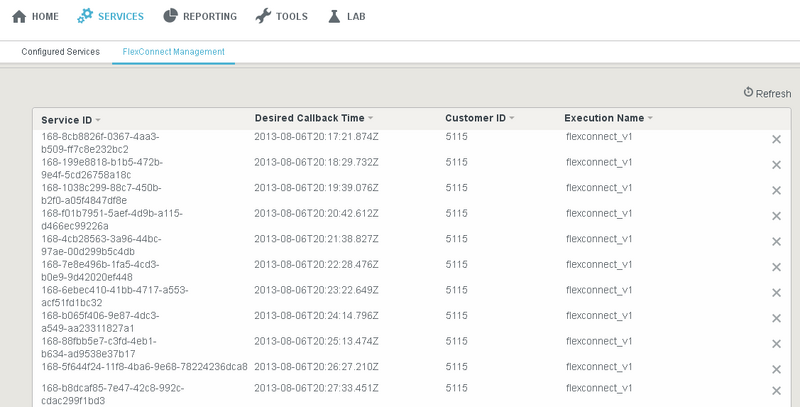Click the Refresh link text
800x407 pixels.
pos(773,94)
